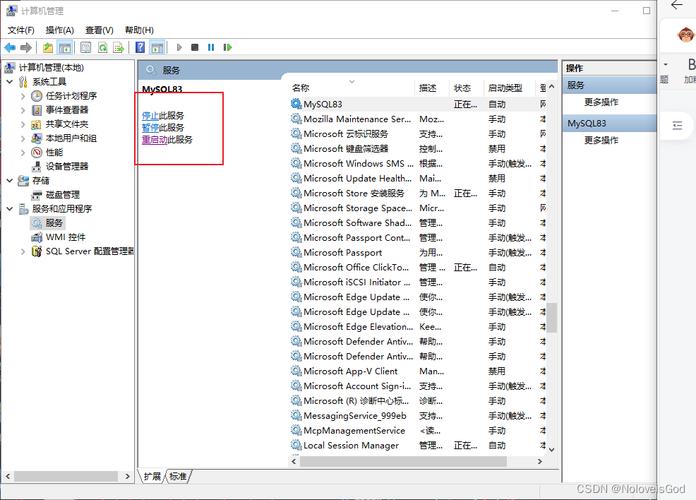Select 设备管理器 in the tree

pyautogui.click(x=67, y=166)
